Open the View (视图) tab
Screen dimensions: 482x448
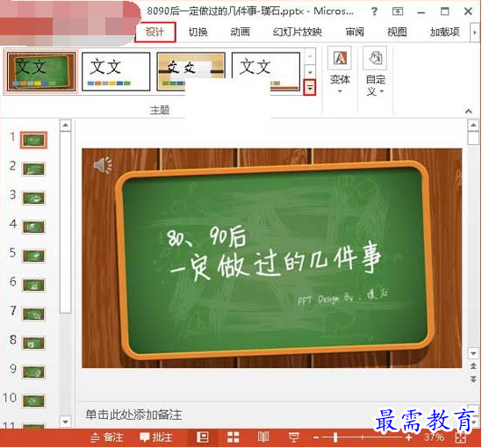pos(397,32)
